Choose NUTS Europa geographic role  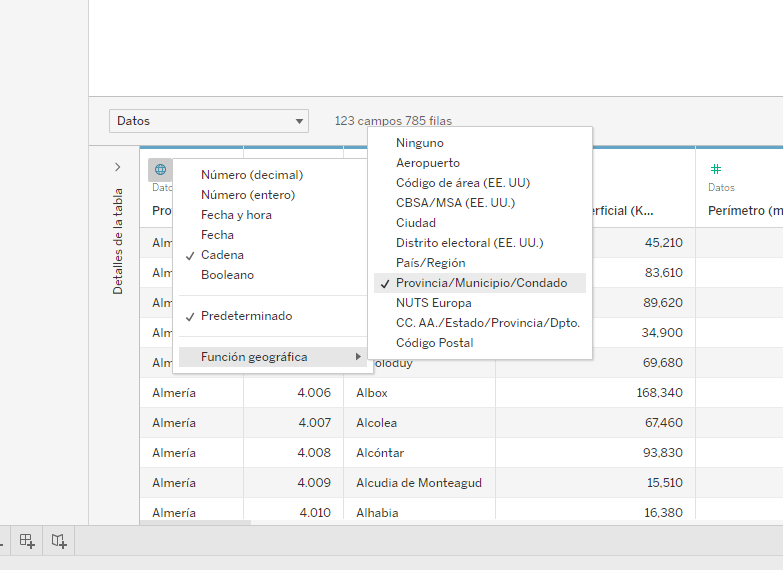tap(433, 303)
